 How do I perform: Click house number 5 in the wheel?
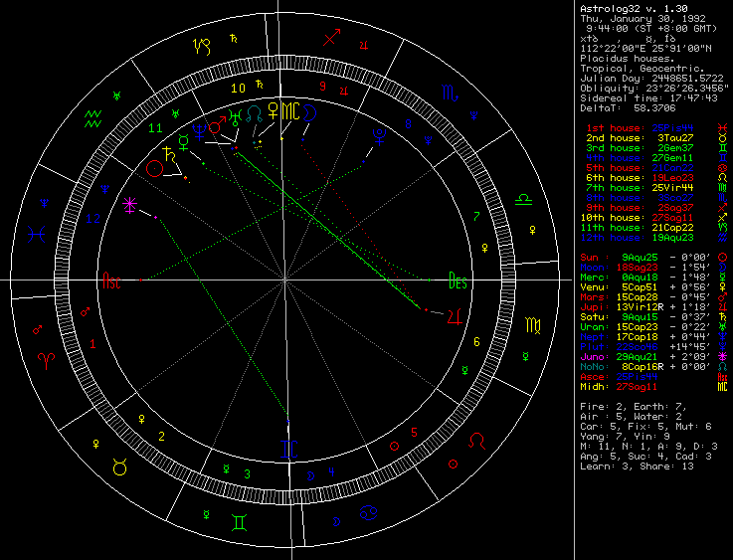[414, 433]
